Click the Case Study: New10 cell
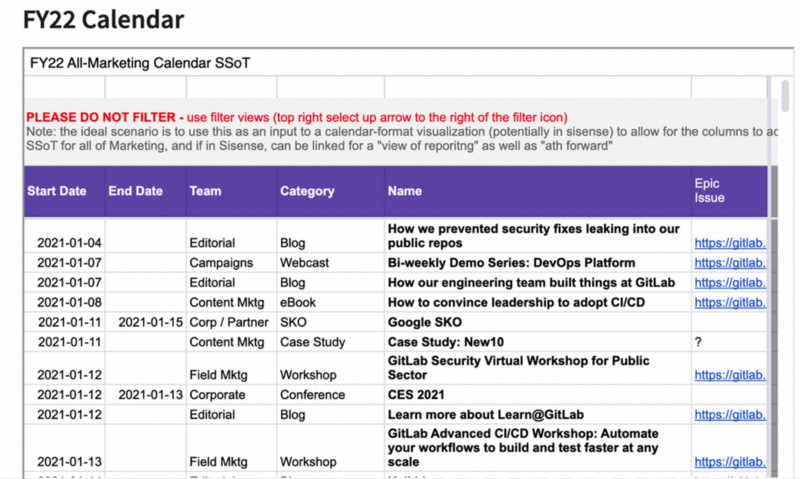Screen dimensions: 800x479 tap(538, 342)
